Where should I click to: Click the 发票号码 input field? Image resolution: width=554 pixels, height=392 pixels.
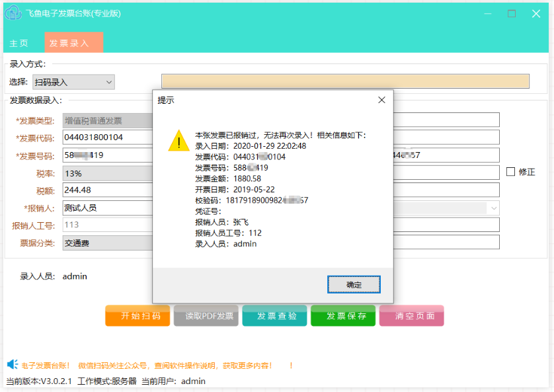click(x=107, y=155)
